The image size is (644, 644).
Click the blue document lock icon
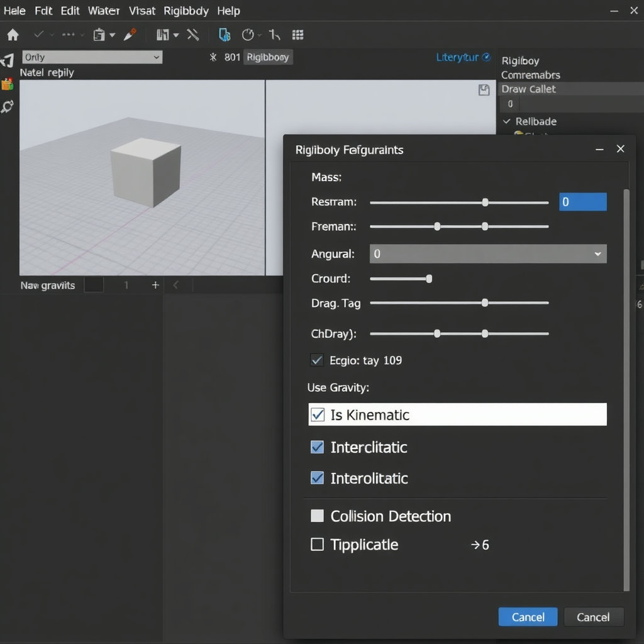click(x=225, y=35)
